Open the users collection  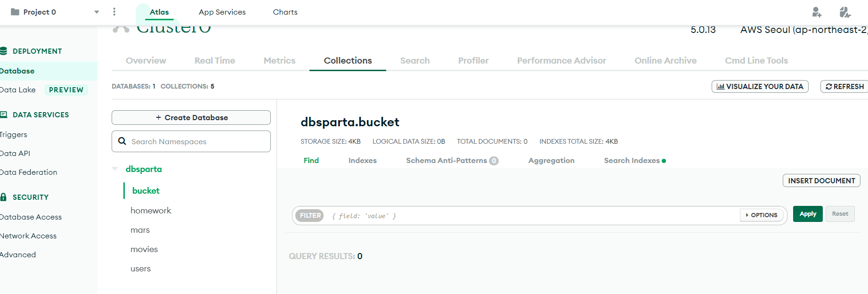140,269
